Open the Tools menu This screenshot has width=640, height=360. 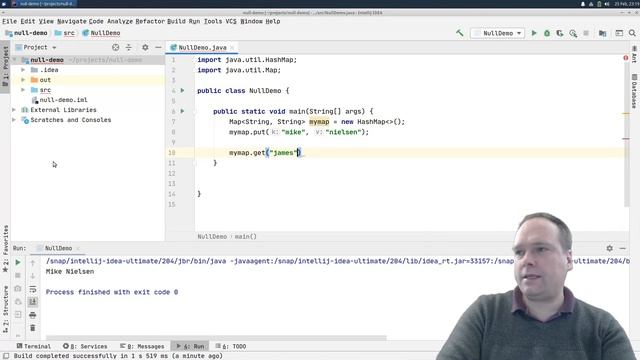[213, 21]
